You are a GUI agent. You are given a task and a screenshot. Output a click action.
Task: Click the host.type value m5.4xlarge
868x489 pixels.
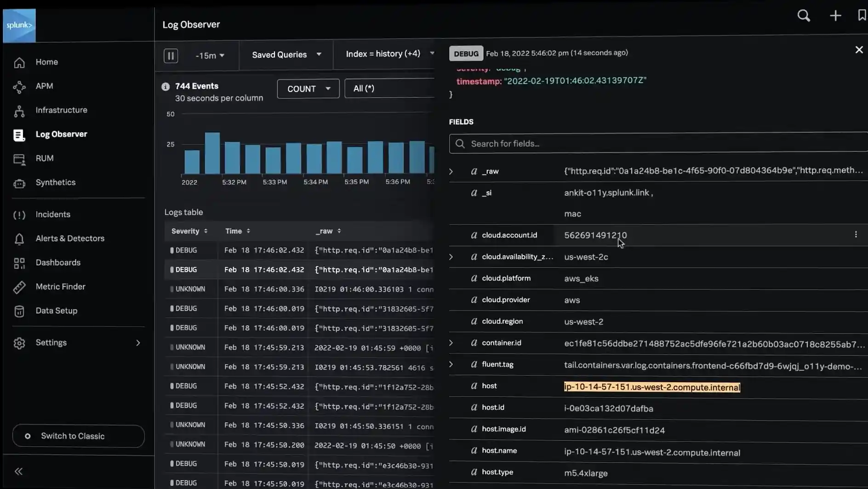click(x=586, y=473)
